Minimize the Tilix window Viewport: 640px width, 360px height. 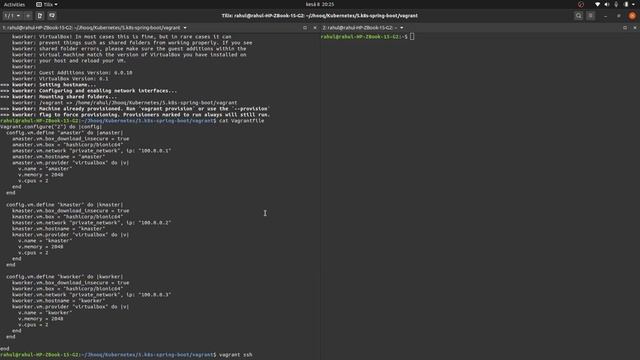[605, 16]
